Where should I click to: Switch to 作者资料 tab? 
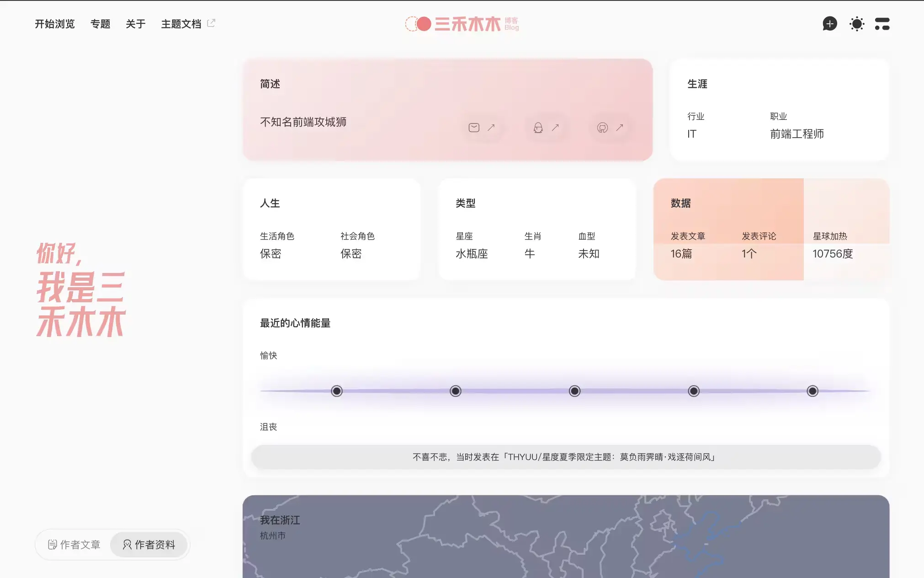[149, 545]
